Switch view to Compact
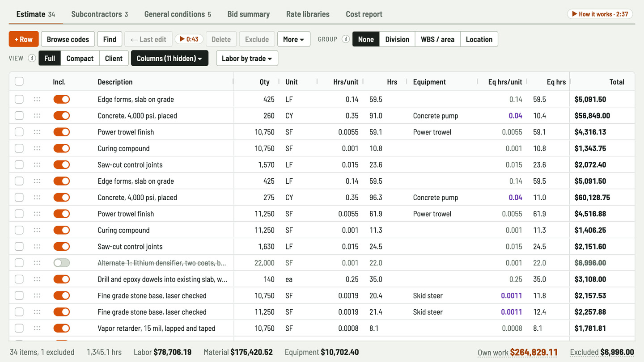This screenshot has height=362, width=644. pos(80,58)
